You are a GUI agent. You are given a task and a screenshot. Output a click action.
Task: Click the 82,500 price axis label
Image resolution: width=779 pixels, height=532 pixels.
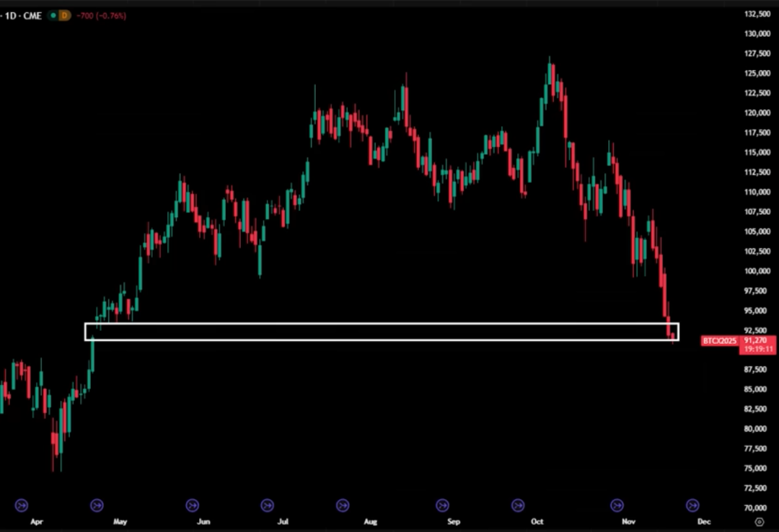(755, 409)
